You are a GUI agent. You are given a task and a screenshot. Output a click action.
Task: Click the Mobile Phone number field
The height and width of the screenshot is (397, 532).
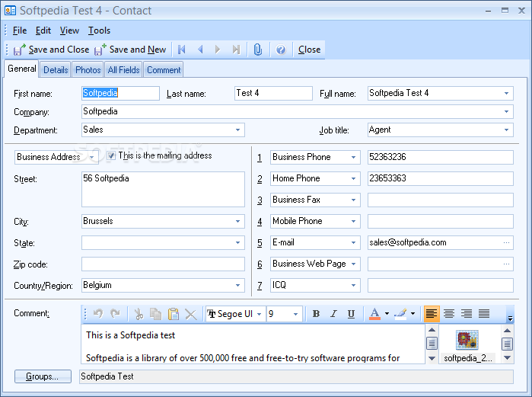coord(441,222)
